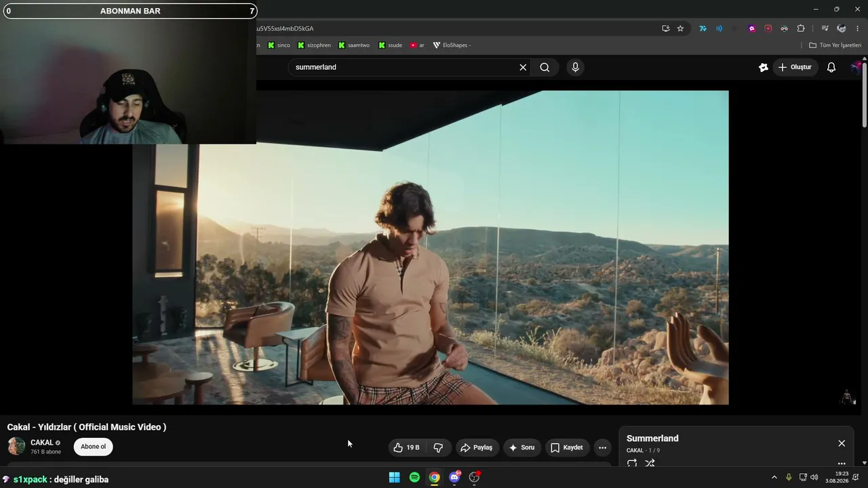Open the Chrome three-dot menu
Screen dimensions: 868x488
coord(858,28)
